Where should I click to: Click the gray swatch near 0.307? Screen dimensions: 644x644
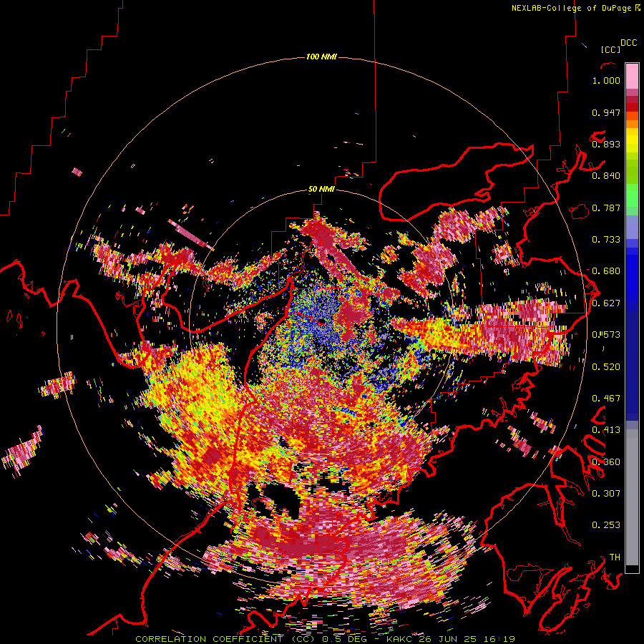coord(632,499)
